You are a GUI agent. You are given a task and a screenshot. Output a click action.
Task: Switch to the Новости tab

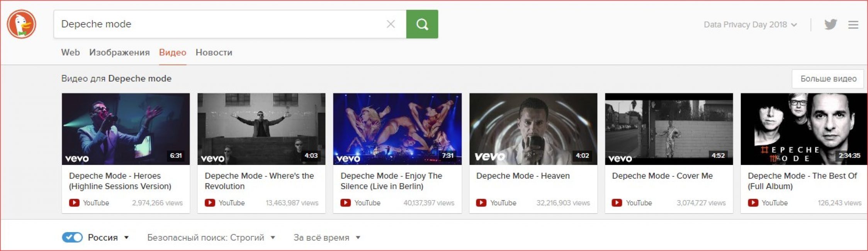(x=214, y=53)
